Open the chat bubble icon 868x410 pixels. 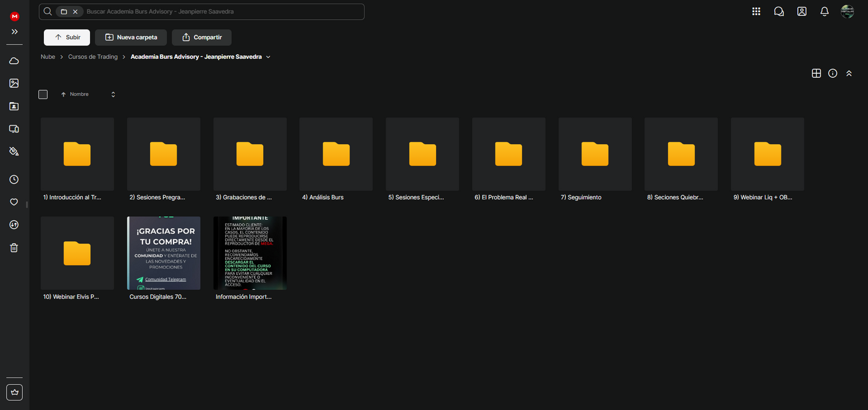pos(779,11)
